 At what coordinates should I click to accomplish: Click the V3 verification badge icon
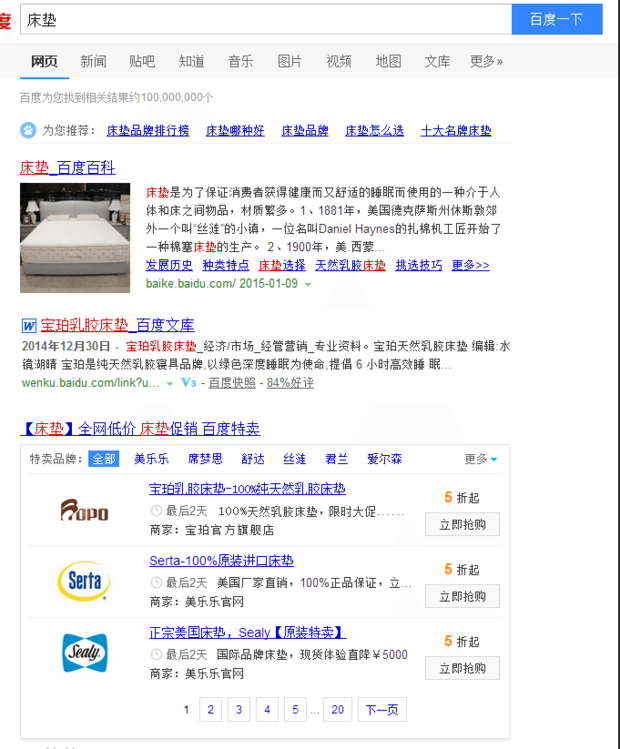(x=189, y=383)
